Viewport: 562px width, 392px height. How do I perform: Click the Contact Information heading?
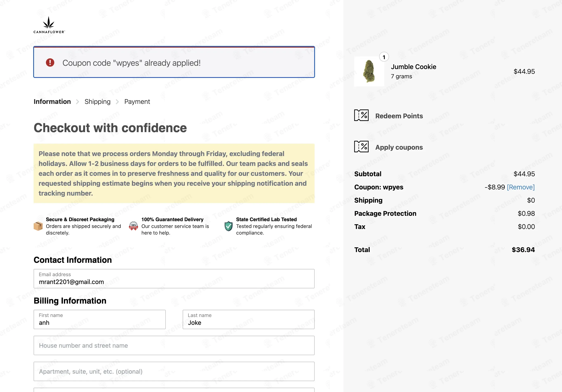[73, 260]
